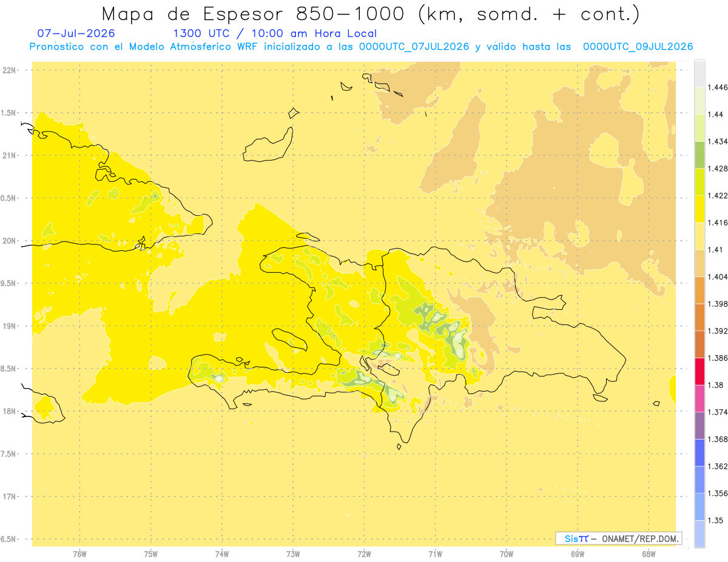The width and height of the screenshot is (728, 562).
Task: Click the valid-until time "0000UTC_09JUL2026"
Action: point(638,47)
